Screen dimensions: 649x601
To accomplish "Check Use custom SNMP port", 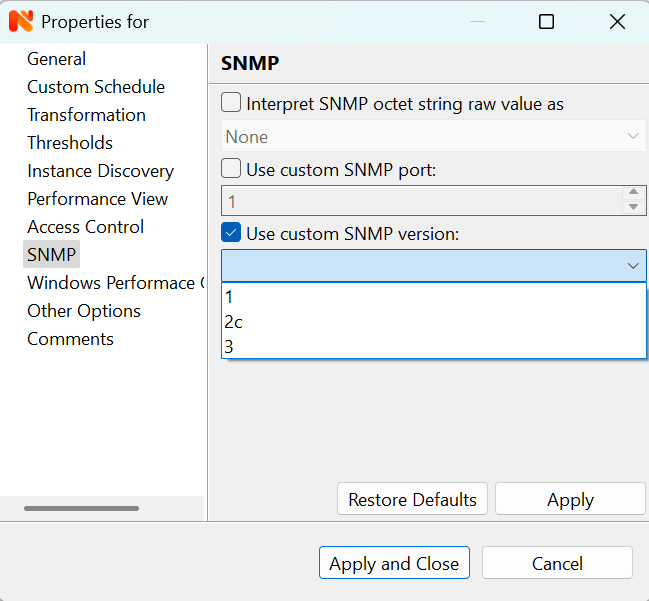I will (x=231, y=168).
